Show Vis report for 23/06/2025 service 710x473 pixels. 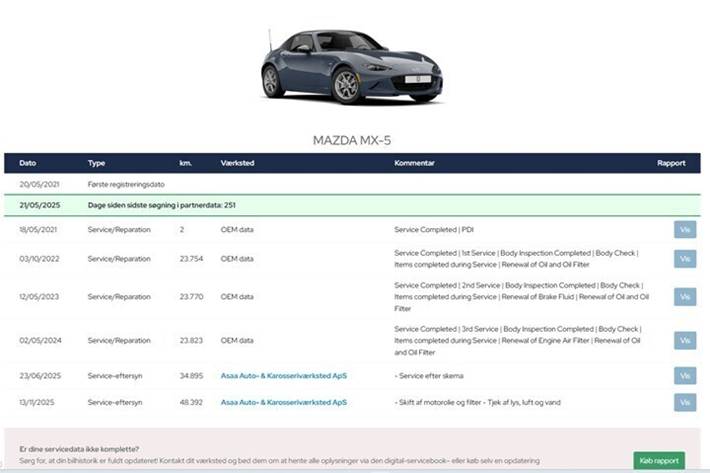685,376
